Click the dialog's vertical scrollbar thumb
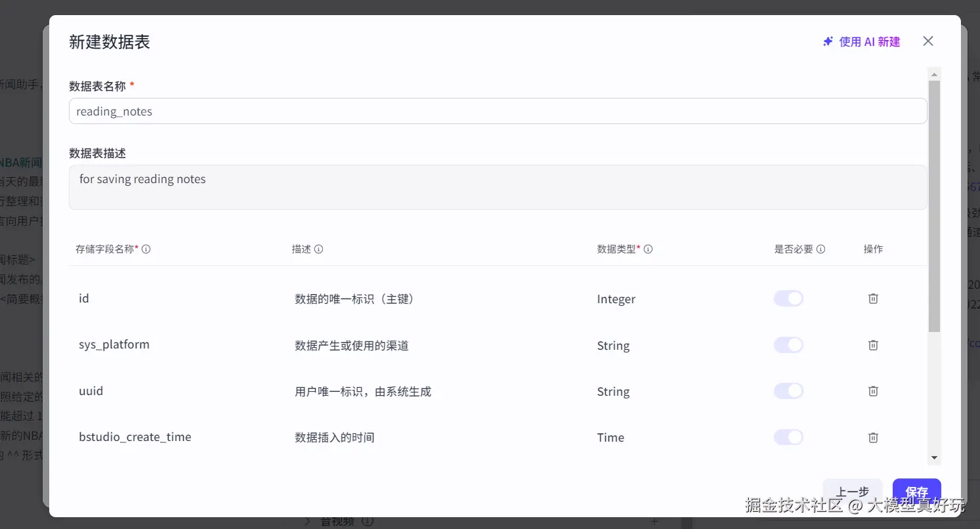Screen dimensions: 980x529 tap(935, 206)
